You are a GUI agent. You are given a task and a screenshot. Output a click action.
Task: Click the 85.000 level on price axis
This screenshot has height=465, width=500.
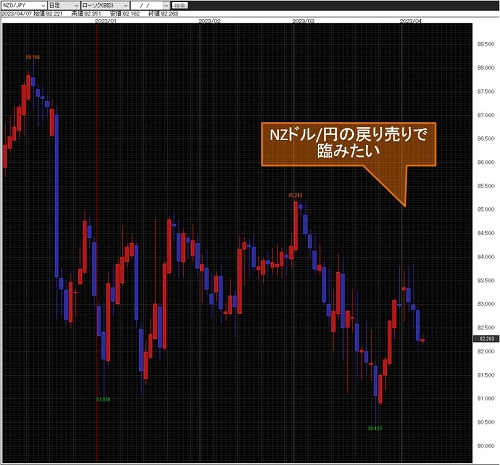coord(486,210)
